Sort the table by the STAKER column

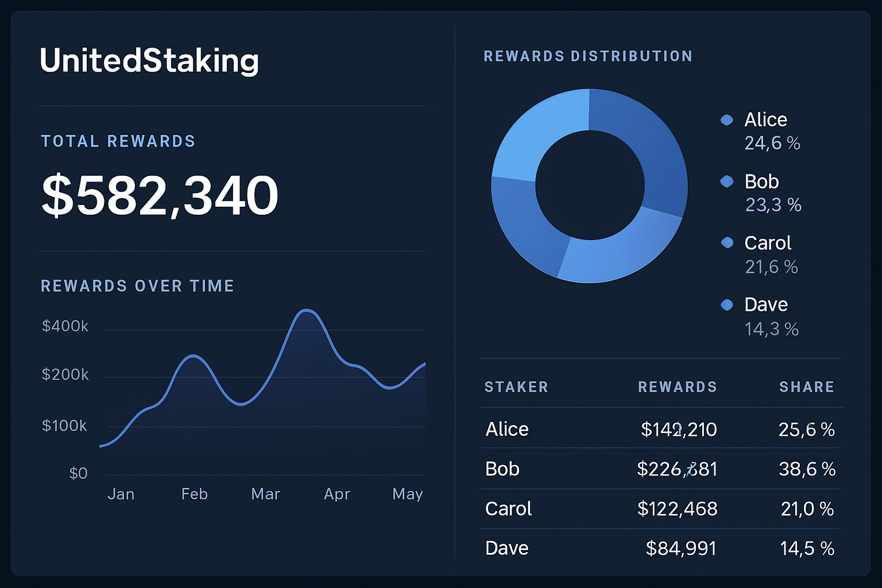pos(516,387)
